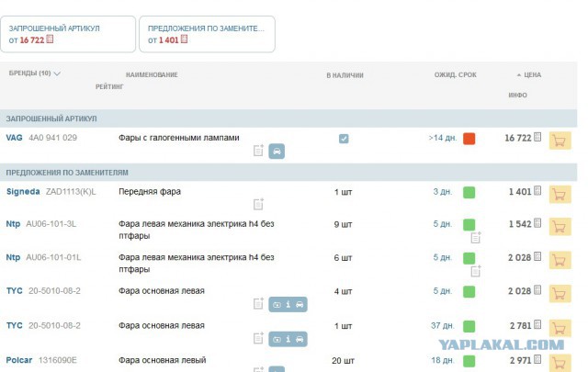Image resolution: width=588 pixels, height=372 pixels.
Task: Select Запрошенный артикул от 16 722 tab
Action: click(68, 34)
